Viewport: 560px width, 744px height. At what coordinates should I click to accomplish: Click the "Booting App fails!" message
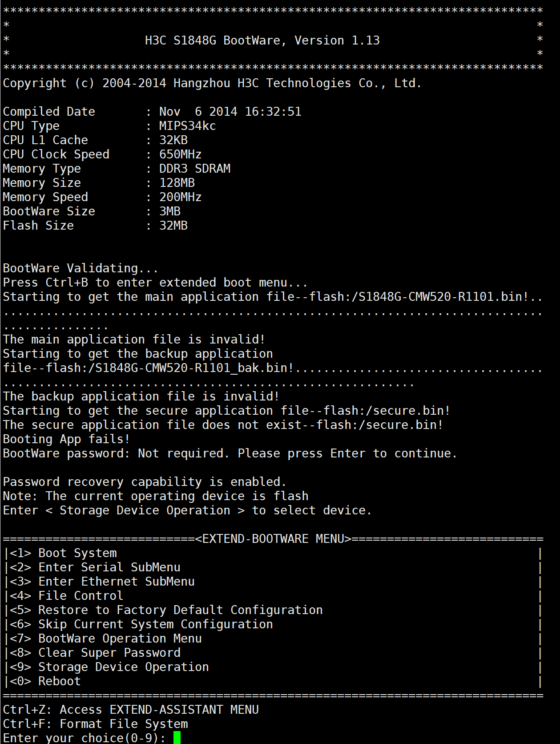tap(66, 439)
